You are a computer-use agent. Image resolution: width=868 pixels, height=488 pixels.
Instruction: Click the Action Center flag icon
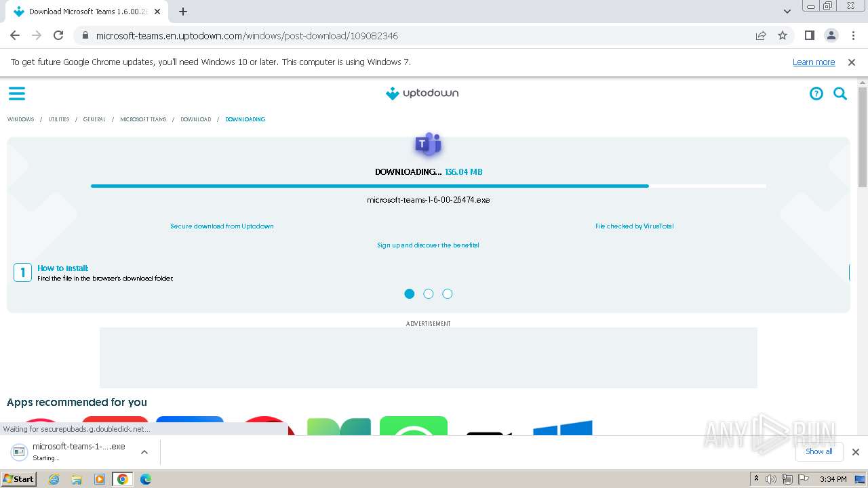804,479
